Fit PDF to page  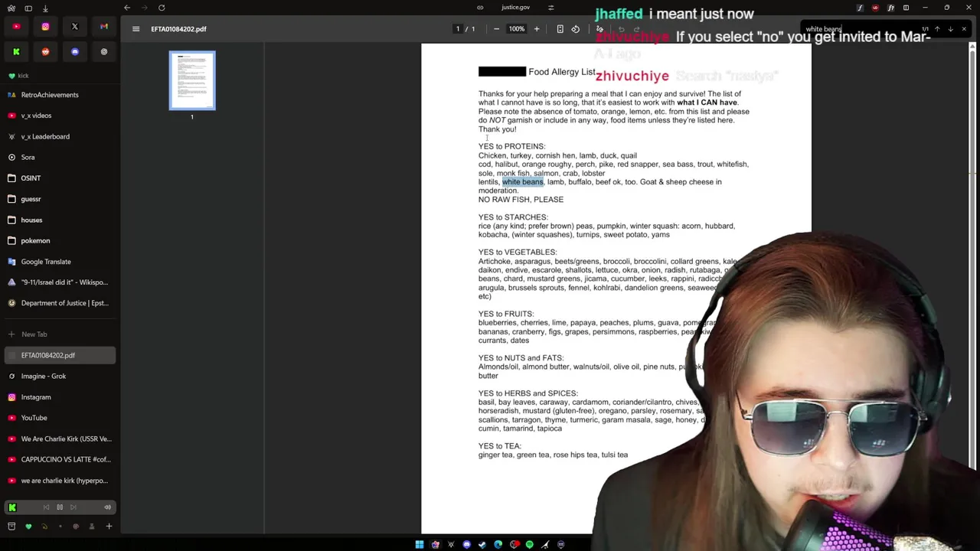[560, 29]
